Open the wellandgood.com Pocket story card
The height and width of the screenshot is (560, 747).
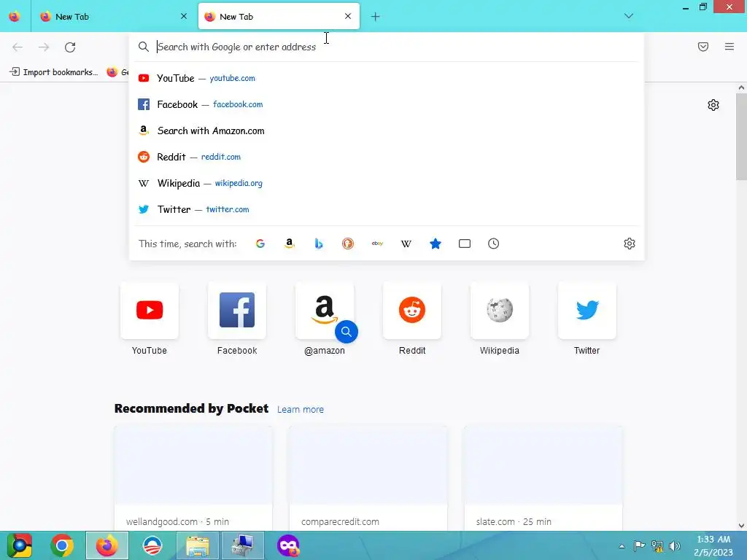pyautogui.click(x=193, y=478)
